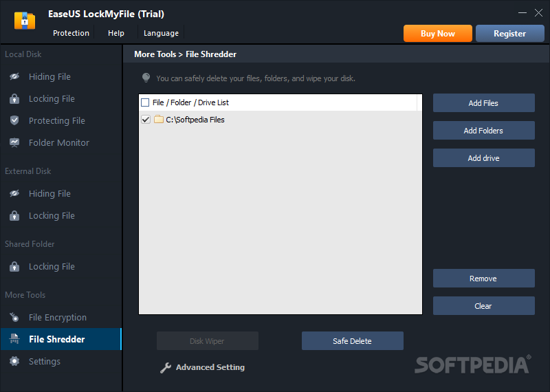Click the wrench icon beside Advanced Setting

click(x=166, y=367)
